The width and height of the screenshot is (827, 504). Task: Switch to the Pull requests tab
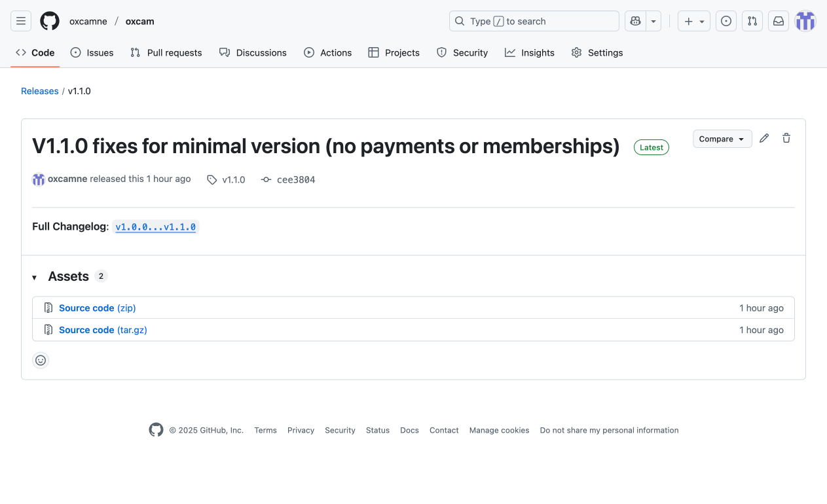tap(166, 52)
